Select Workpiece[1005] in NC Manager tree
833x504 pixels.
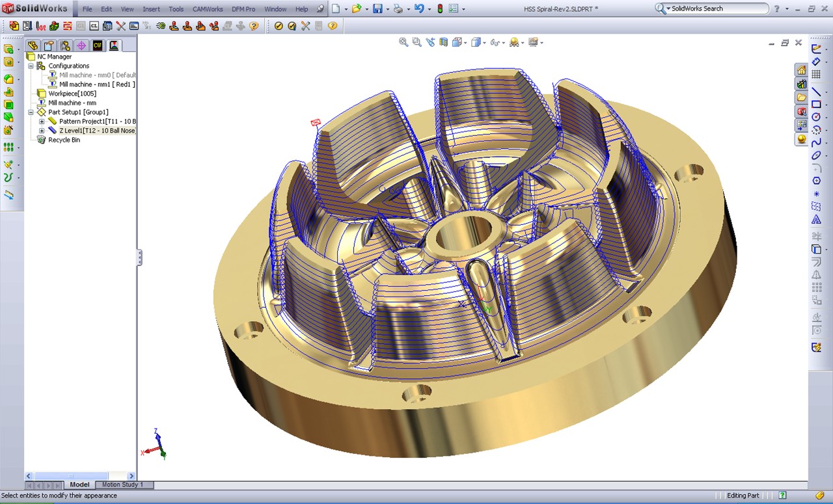coord(72,94)
